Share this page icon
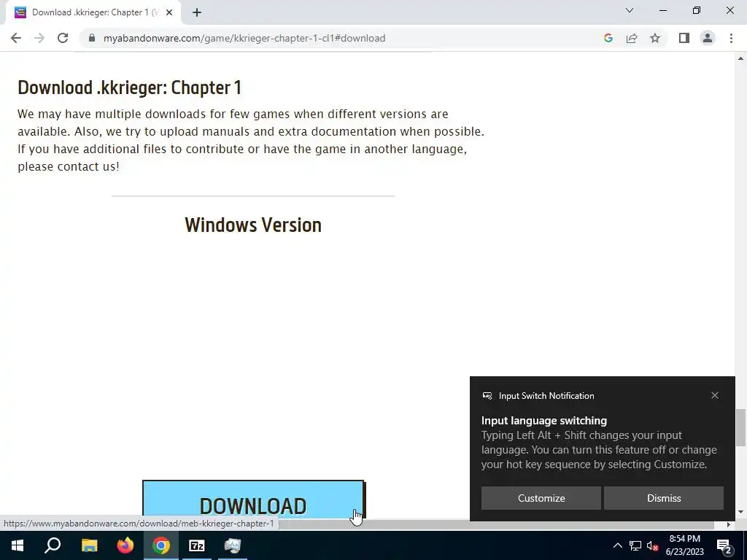747x560 pixels. [x=632, y=38]
